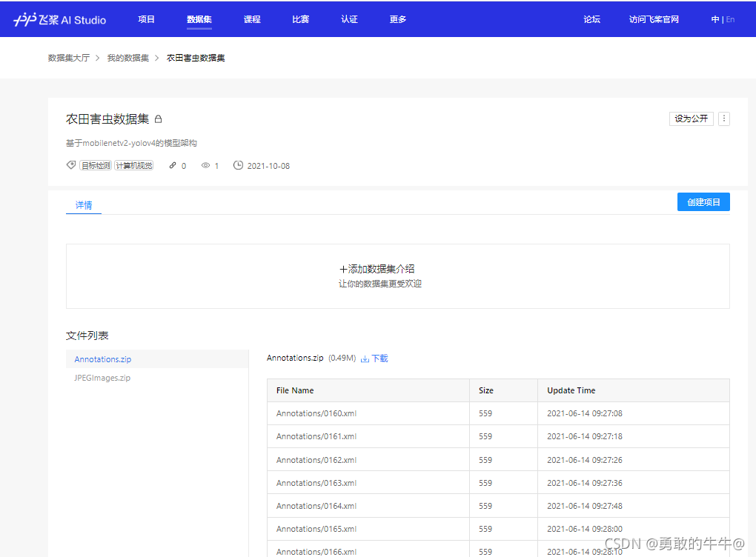756x557 pixels.
Task: Click the 设为公开 button
Action: tap(691, 119)
